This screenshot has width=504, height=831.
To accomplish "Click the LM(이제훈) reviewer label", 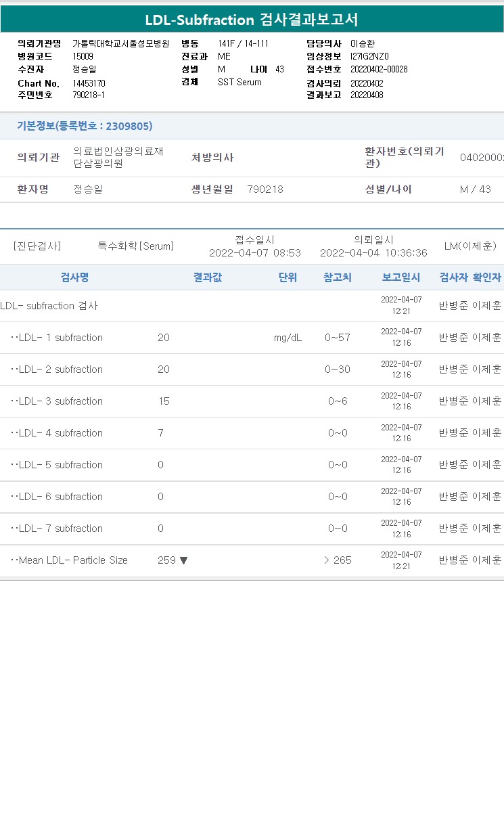I will coord(471,246).
